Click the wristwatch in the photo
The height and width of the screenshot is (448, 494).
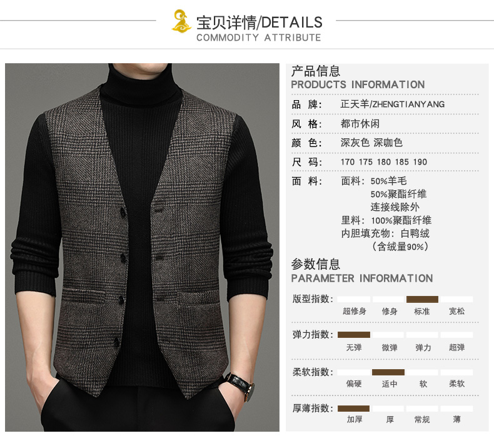coord(241,385)
